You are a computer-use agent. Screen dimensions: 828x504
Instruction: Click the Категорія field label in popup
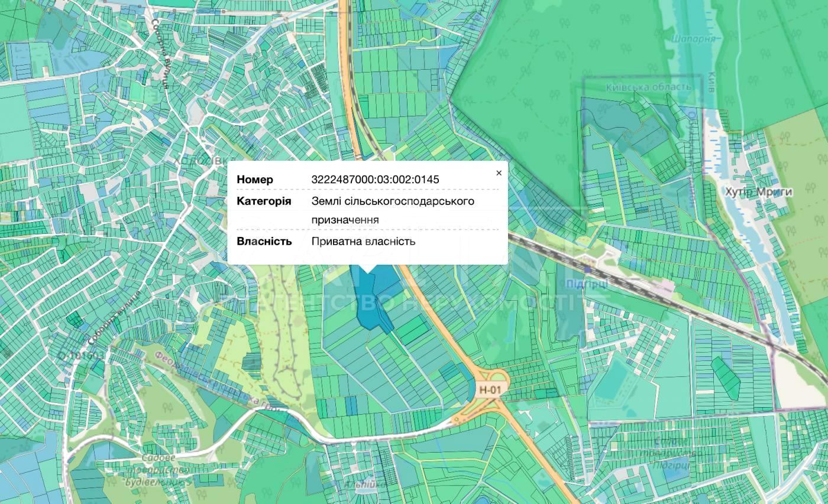tap(264, 201)
